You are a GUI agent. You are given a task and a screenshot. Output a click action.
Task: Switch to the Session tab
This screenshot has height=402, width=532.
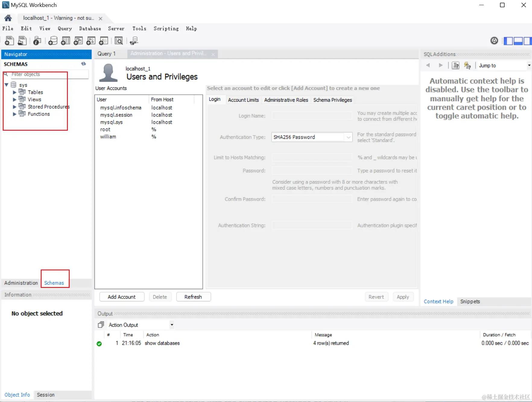46,395
